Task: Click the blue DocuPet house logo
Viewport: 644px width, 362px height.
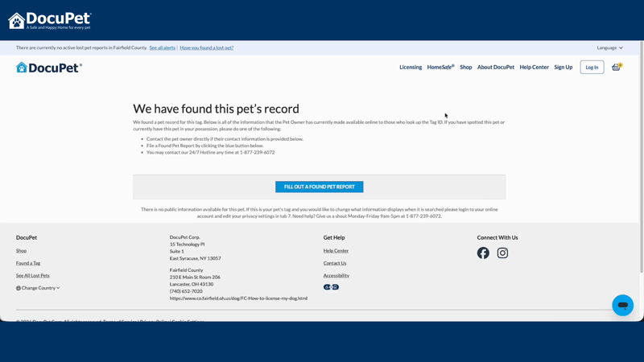Action: [x=49, y=68]
